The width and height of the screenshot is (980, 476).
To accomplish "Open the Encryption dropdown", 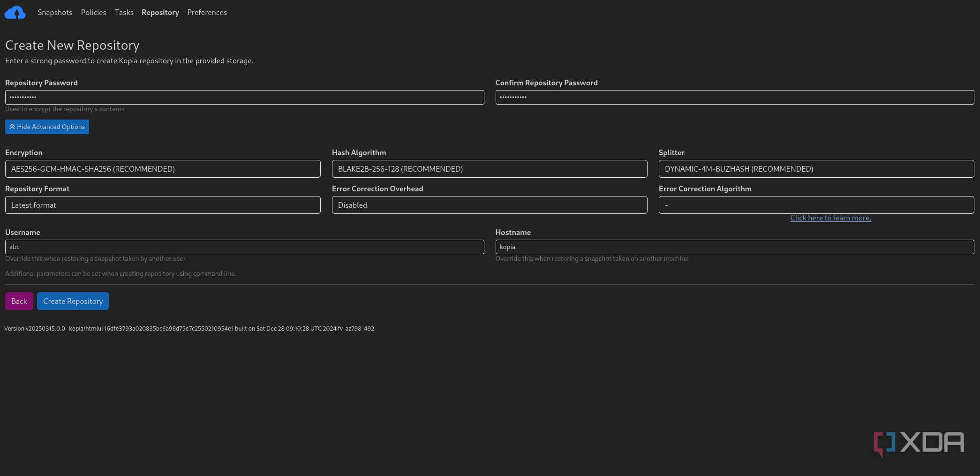I will [163, 169].
